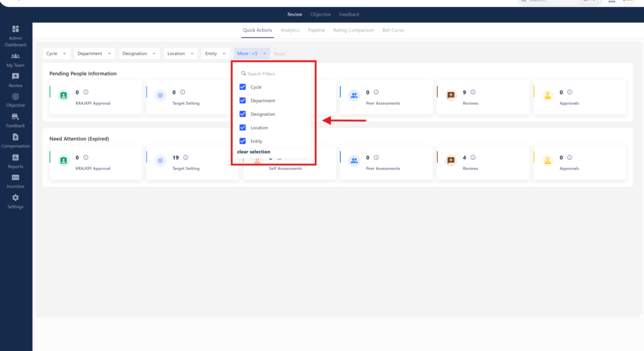The width and height of the screenshot is (644, 351).
Task: Expand the Designation filter dropdown
Action: tap(139, 53)
